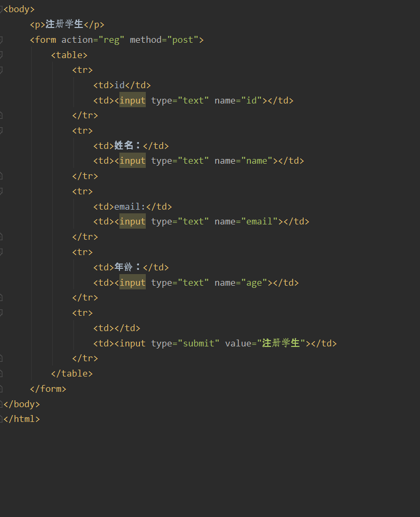This screenshot has height=517, width=420.
Task: Click the <p>注册学生</p> line
Action: [x=67, y=24]
